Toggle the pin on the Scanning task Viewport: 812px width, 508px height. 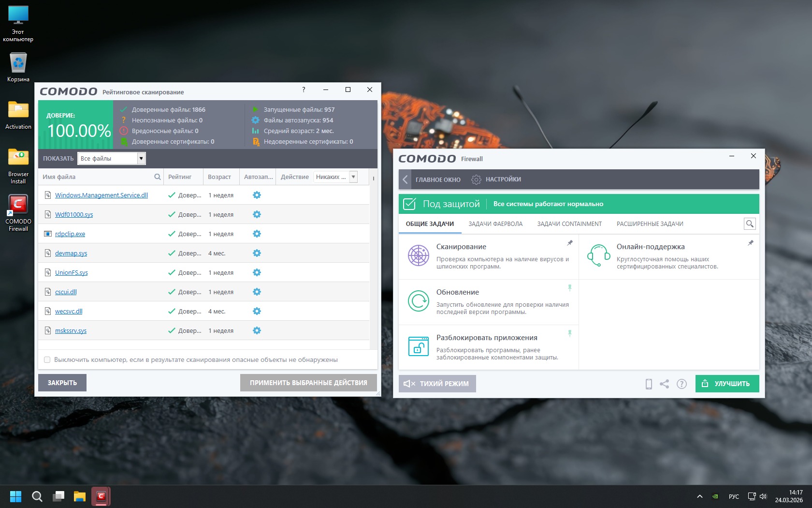click(570, 243)
